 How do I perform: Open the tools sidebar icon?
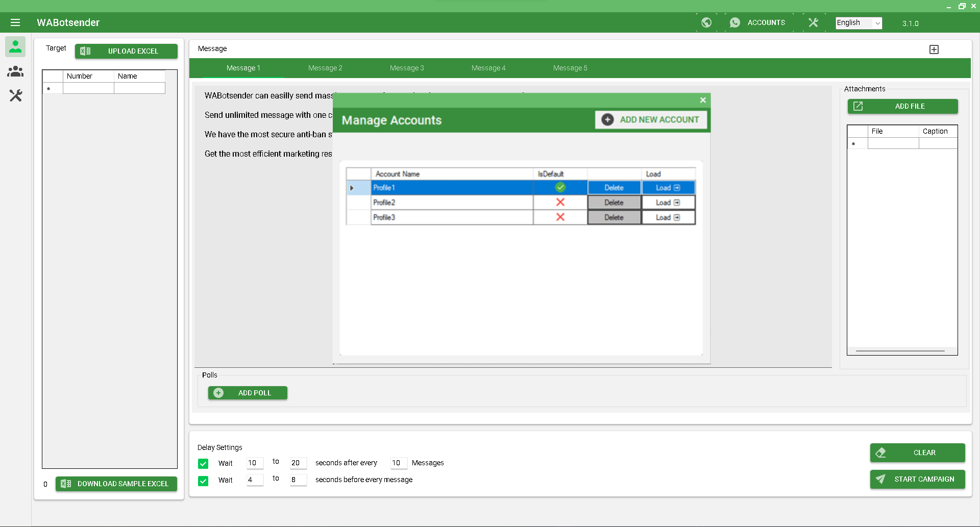click(15, 95)
